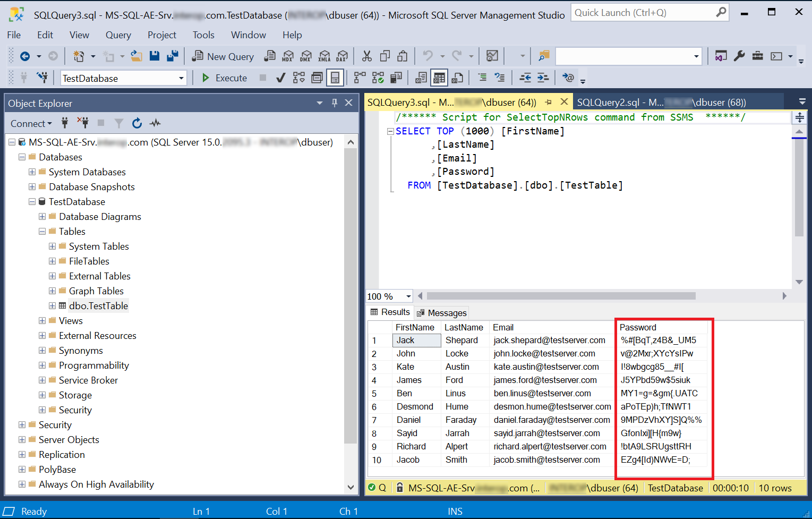Click the Object Explorer connect plug icon
Screen dimensions: 812x519
[64, 123]
